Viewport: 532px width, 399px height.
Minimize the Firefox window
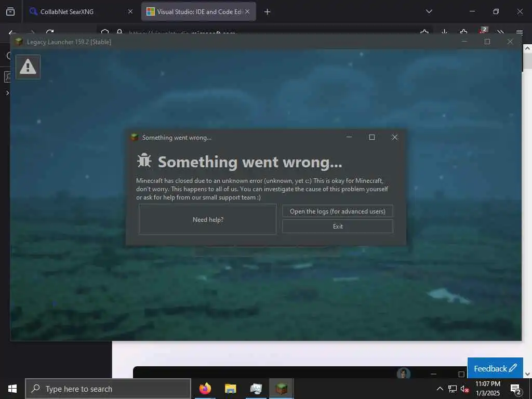pos(472,11)
